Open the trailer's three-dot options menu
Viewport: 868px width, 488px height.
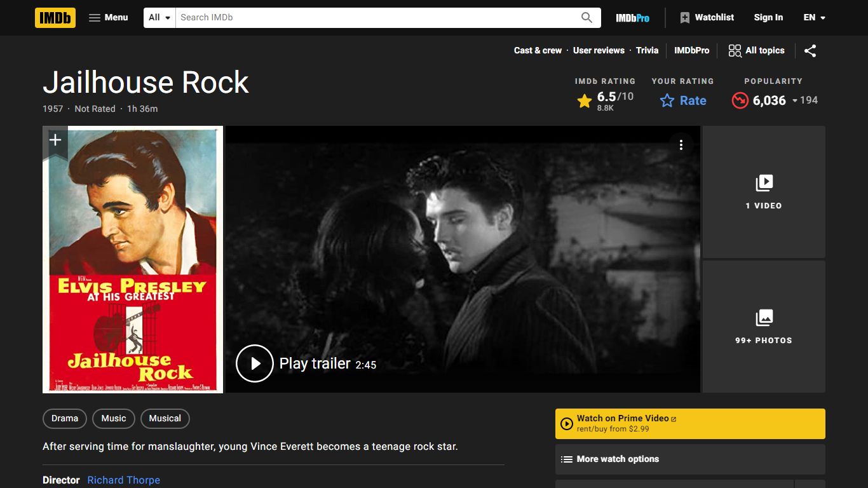click(x=681, y=145)
